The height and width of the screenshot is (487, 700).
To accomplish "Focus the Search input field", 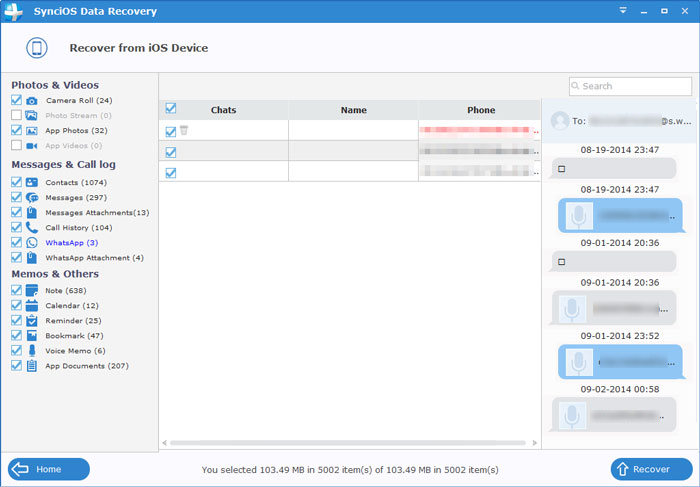I will (630, 87).
